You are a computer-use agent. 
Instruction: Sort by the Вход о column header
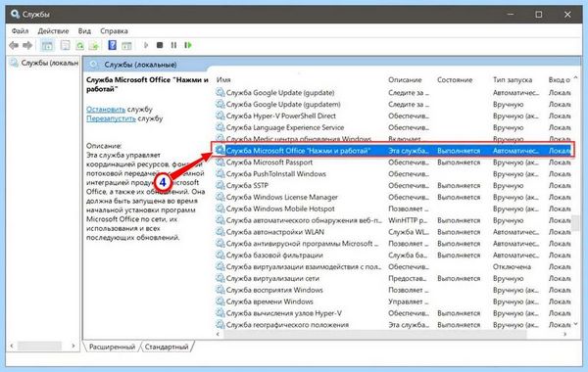[x=560, y=80]
